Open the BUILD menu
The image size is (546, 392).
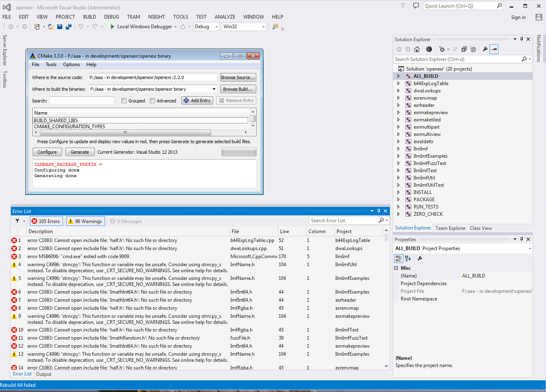coord(89,17)
